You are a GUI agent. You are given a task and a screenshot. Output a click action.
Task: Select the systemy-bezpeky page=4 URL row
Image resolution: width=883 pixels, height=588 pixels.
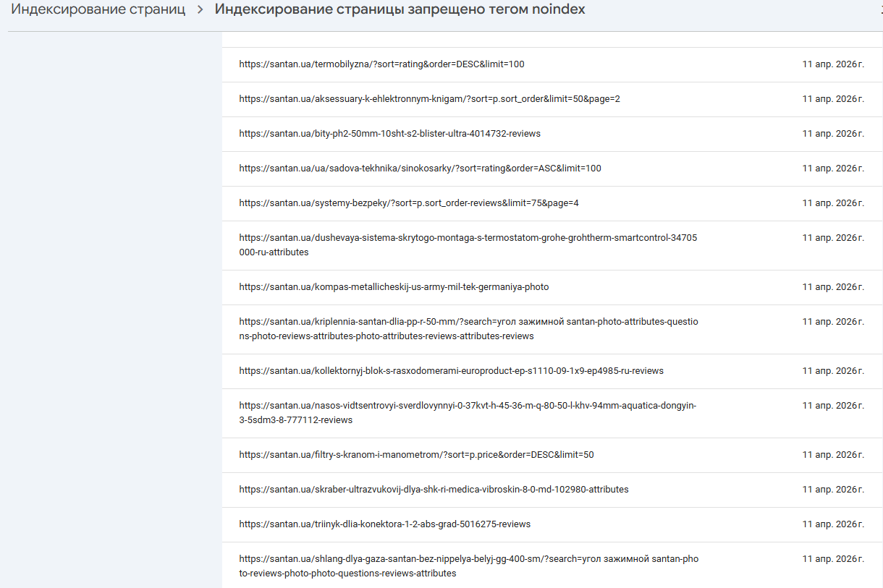pos(552,203)
